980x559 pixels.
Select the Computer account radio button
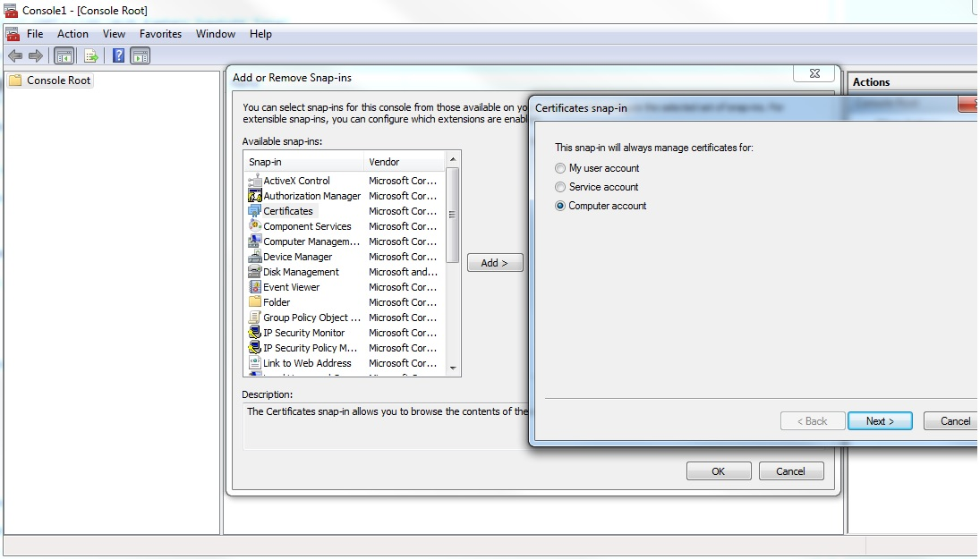pos(560,206)
